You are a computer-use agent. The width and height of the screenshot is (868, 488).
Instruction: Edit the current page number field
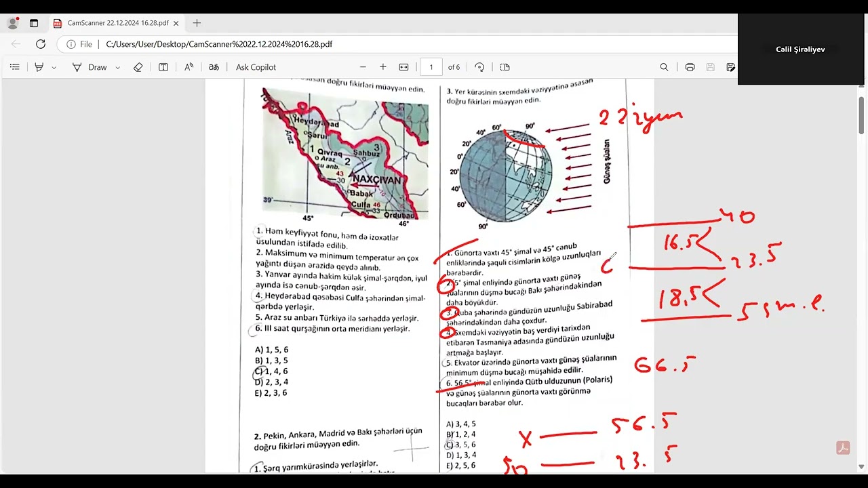click(431, 67)
